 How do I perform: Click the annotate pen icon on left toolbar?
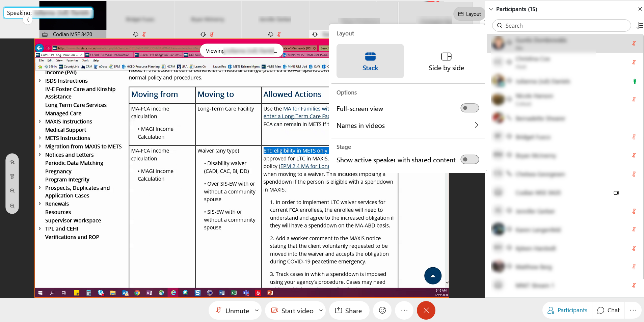[x=12, y=162]
